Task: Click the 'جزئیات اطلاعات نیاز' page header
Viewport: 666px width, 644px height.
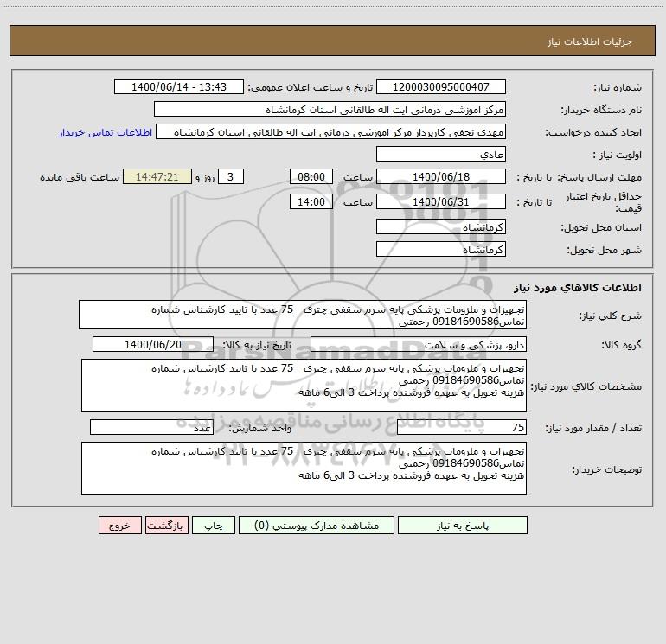Action: [x=590, y=41]
